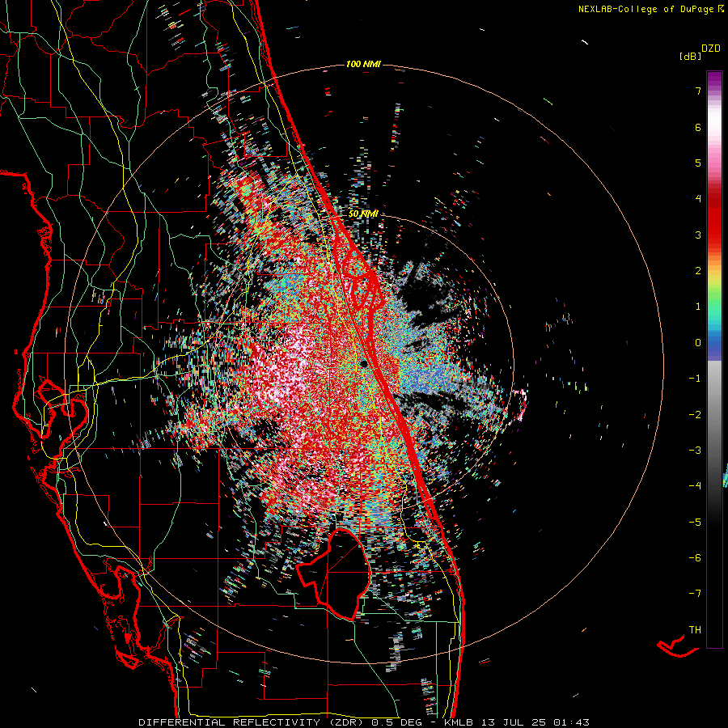Select the -7 dB scale label
The width and height of the screenshot is (728, 728).
point(695,594)
